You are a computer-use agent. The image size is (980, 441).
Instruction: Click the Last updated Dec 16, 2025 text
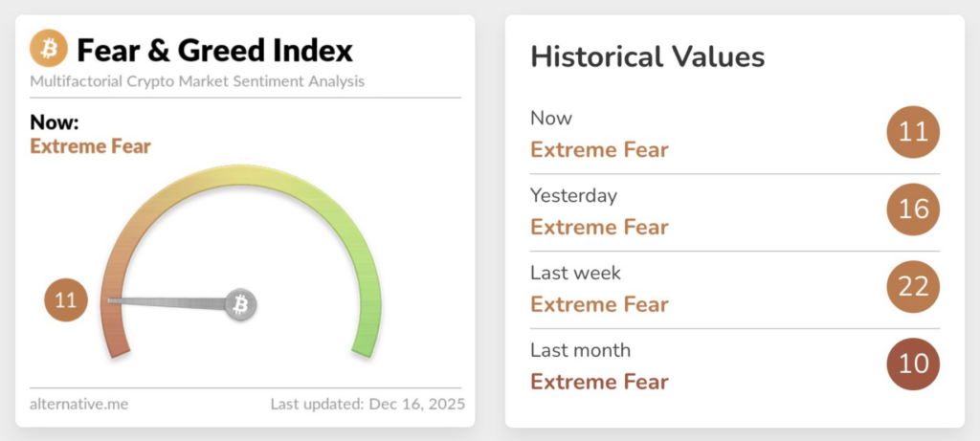point(367,404)
